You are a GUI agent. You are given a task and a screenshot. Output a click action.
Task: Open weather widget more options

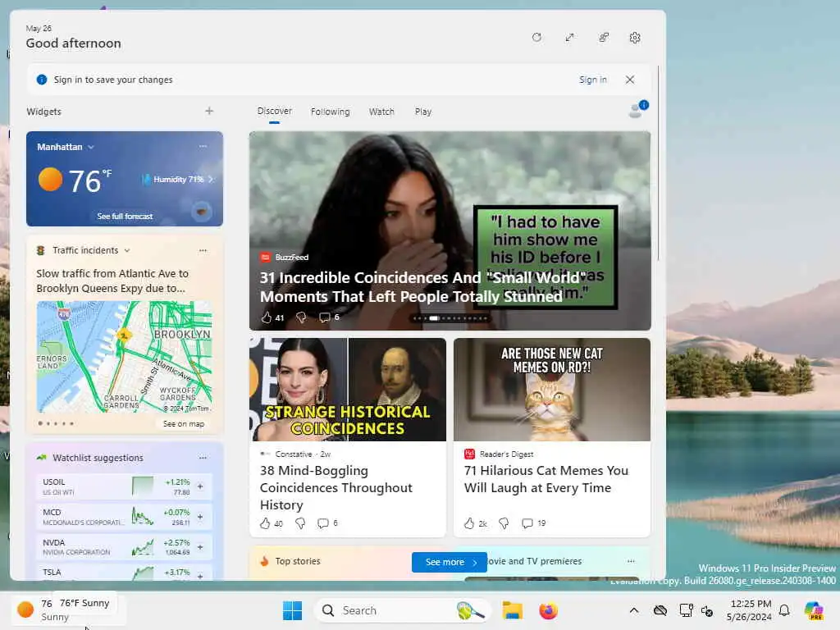pyautogui.click(x=203, y=146)
